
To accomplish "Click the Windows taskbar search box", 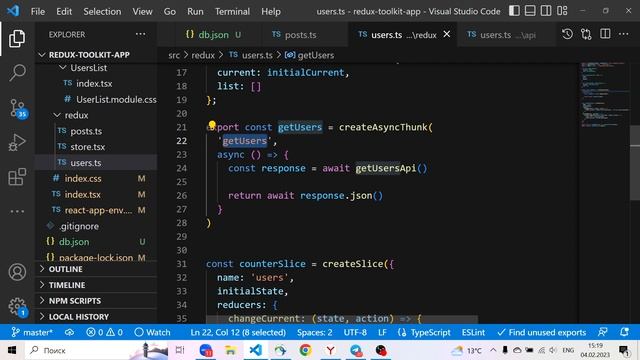I will click(96, 350).
